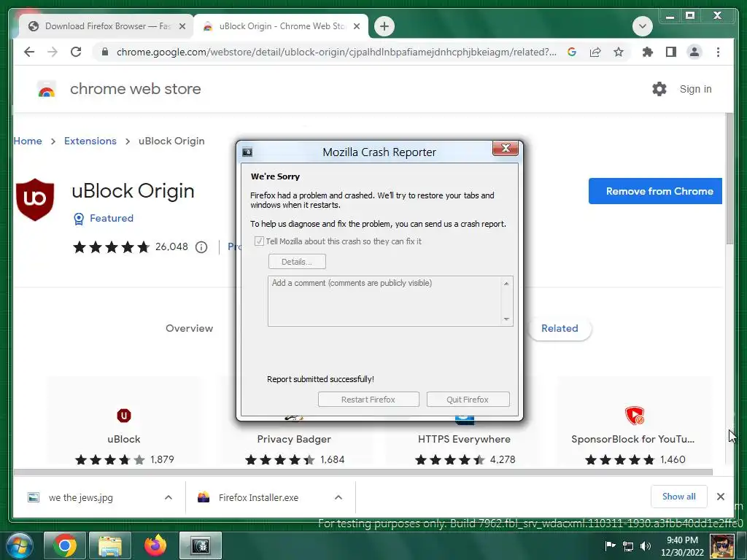
Task: Switch to the Download Firefox Browser tab
Action: pyautogui.click(x=106, y=26)
